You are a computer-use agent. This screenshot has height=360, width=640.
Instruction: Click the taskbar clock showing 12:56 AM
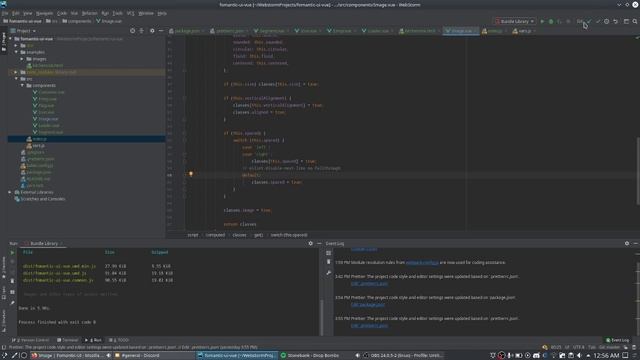(606, 356)
